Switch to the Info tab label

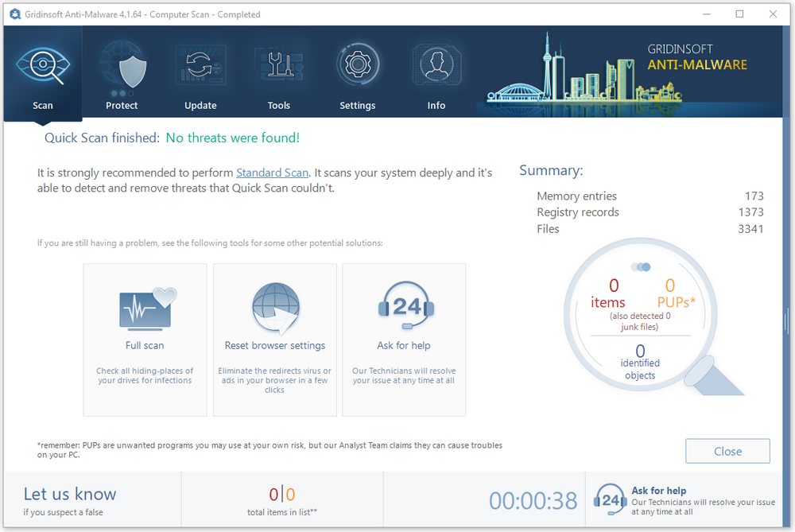tap(436, 106)
